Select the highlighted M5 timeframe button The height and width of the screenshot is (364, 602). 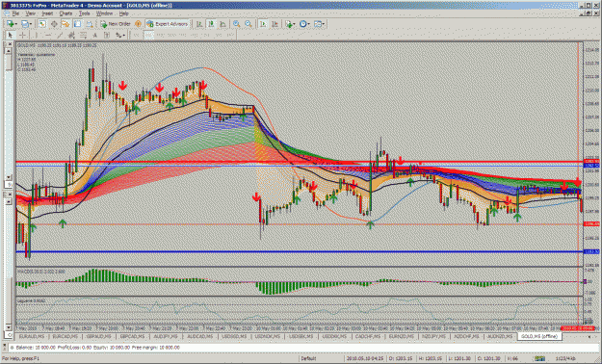(x=148, y=36)
